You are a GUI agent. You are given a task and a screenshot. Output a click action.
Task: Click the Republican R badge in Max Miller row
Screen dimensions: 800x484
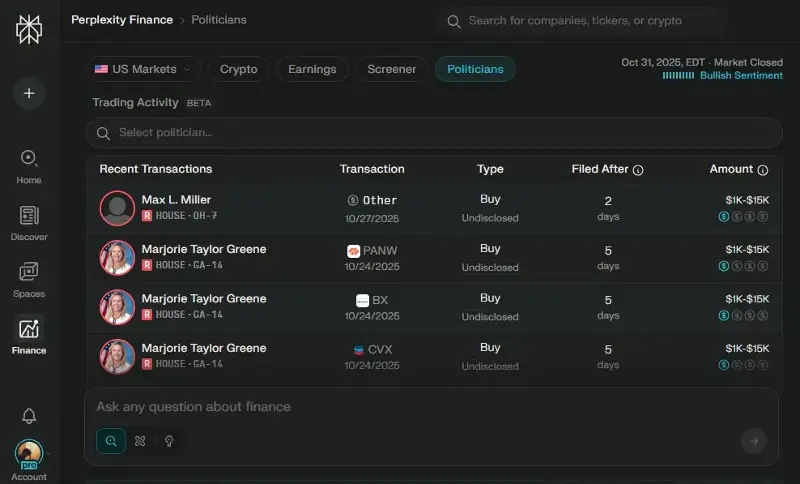[147, 216]
